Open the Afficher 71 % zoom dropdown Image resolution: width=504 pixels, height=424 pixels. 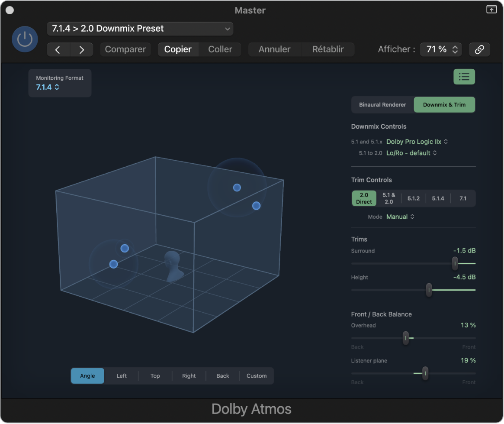click(441, 49)
